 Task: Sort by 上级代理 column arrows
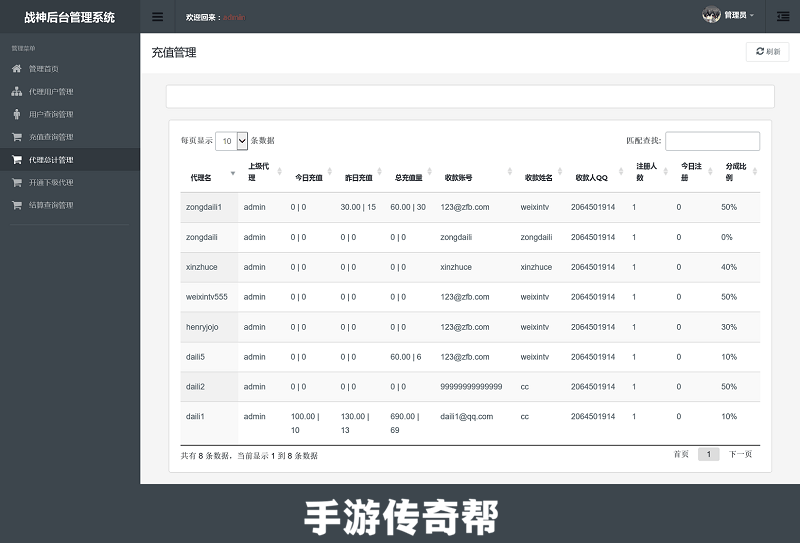coord(279,171)
